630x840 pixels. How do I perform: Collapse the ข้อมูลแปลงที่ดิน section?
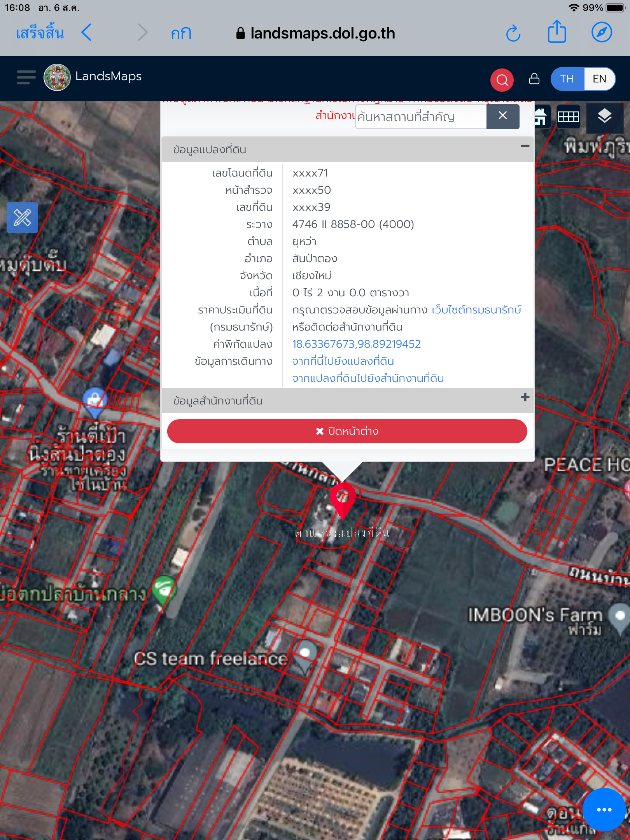[x=525, y=146]
